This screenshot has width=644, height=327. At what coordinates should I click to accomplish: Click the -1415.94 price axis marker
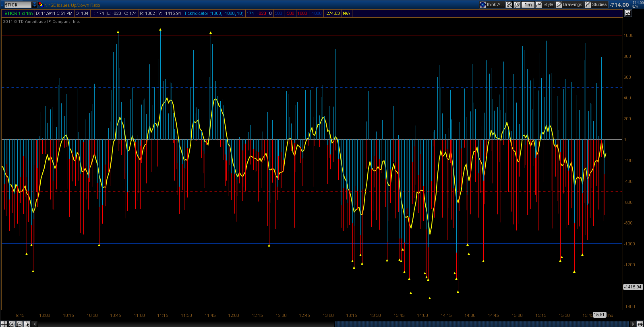click(633, 287)
